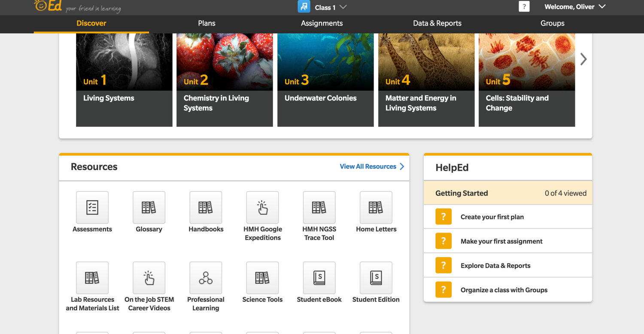644x334 pixels.
Task: Open the Glossary resource icon
Action: 149,208
